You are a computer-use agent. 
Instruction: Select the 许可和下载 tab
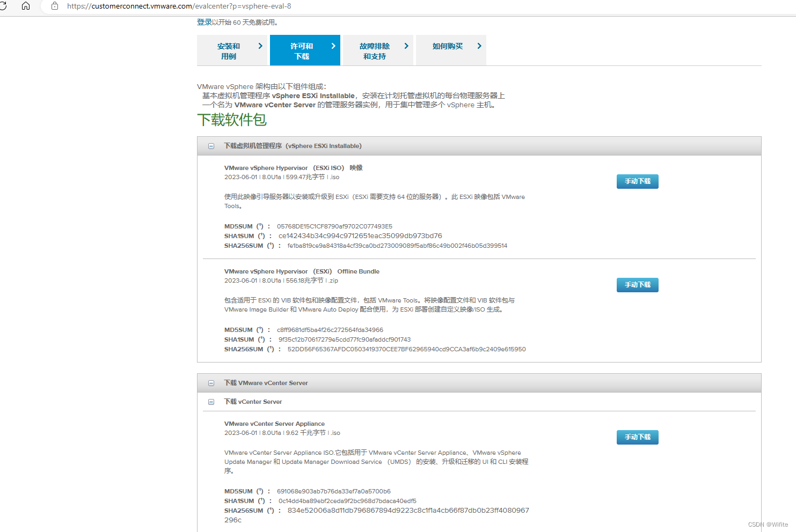pyautogui.click(x=305, y=50)
